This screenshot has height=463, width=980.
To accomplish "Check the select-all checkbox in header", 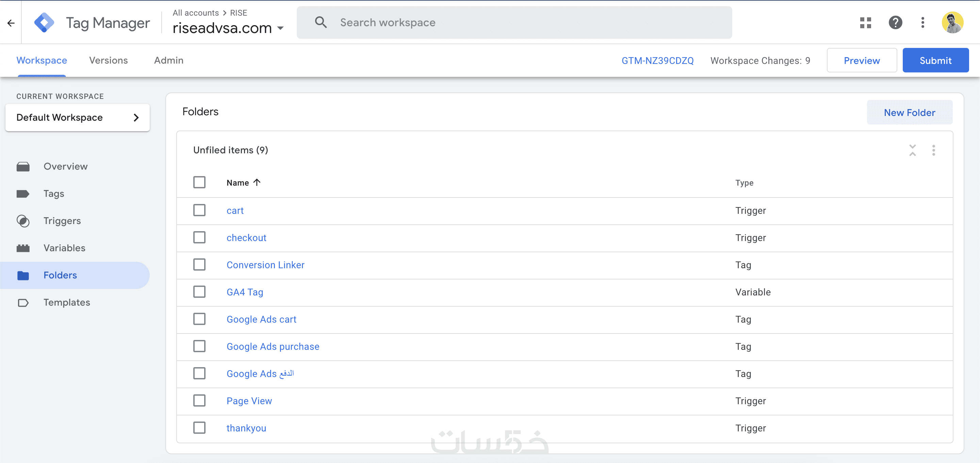I will [199, 183].
